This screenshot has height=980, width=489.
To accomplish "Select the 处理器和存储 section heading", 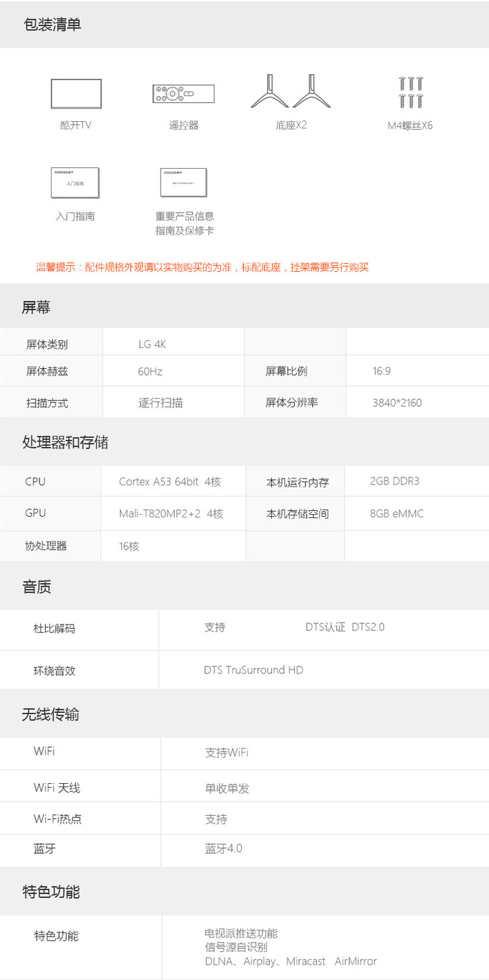I will point(65,442).
